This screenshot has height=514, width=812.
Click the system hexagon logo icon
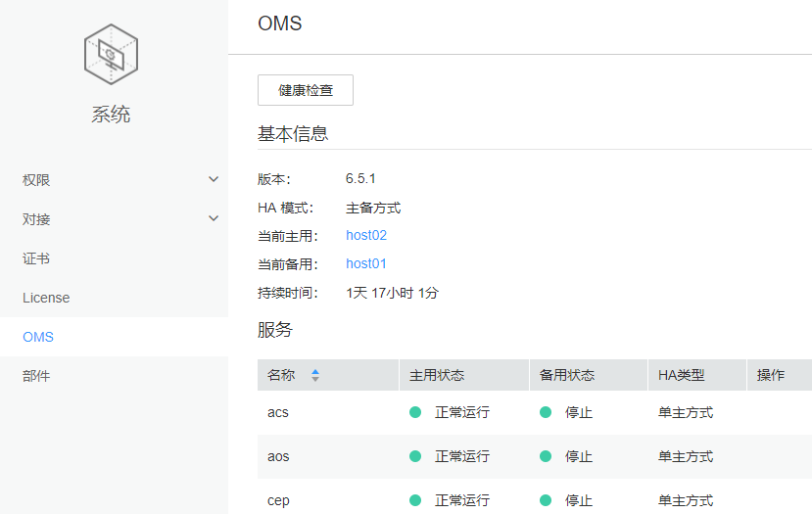111,54
